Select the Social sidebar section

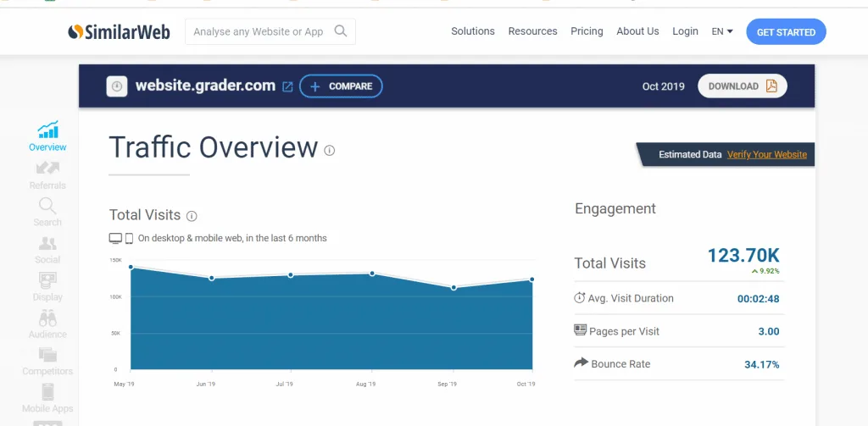(x=47, y=250)
